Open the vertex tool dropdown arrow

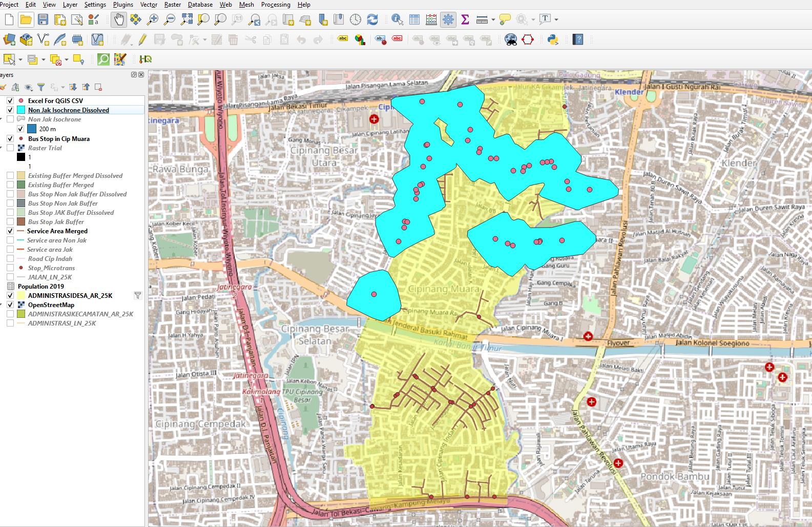(205, 39)
